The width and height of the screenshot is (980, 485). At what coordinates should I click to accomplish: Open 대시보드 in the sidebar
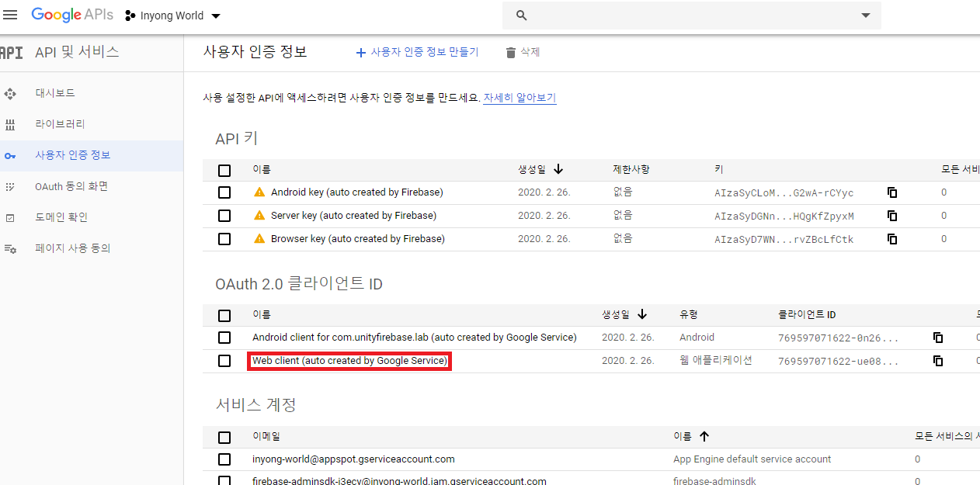(55, 93)
